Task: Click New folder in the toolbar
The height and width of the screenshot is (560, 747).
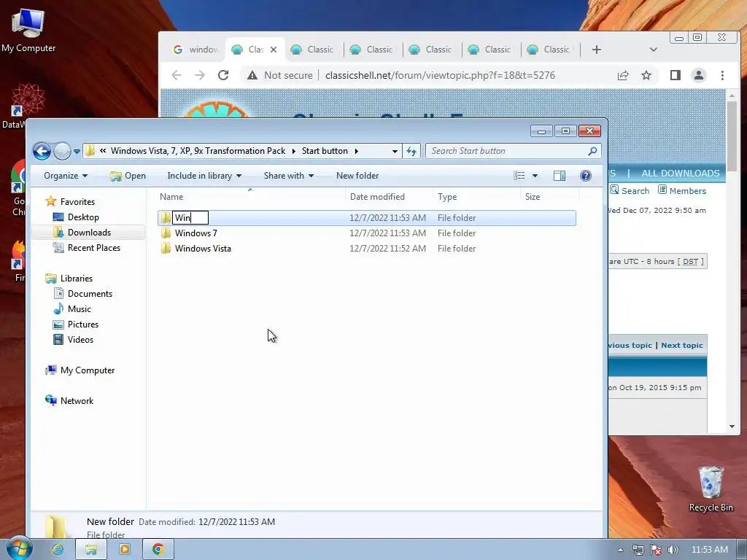Action: pyautogui.click(x=357, y=176)
